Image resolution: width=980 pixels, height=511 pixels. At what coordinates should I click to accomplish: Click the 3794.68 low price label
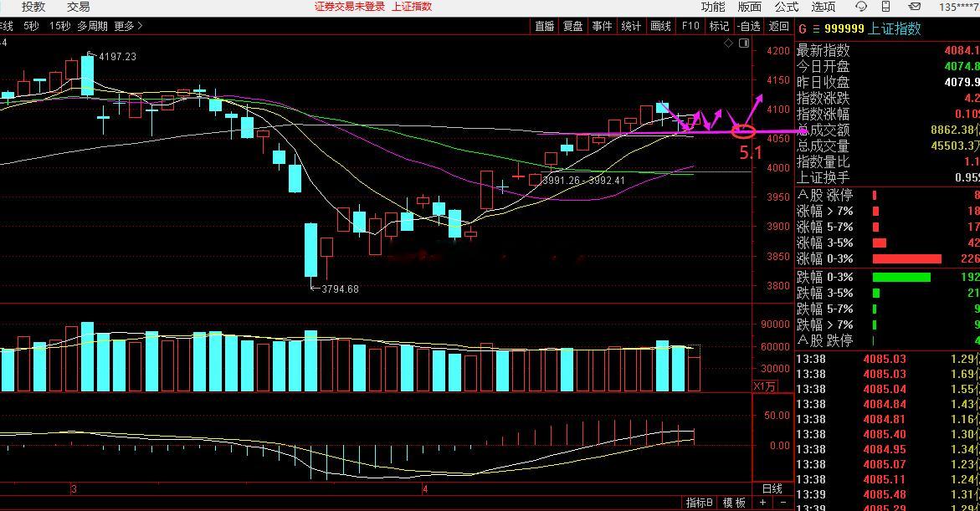pyautogui.click(x=340, y=289)
